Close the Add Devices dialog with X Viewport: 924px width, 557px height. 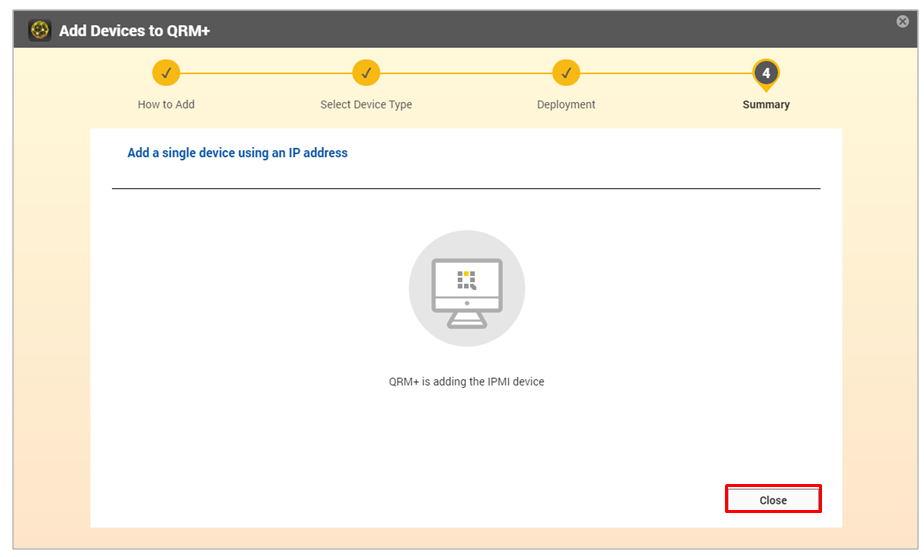pos(902,22)
